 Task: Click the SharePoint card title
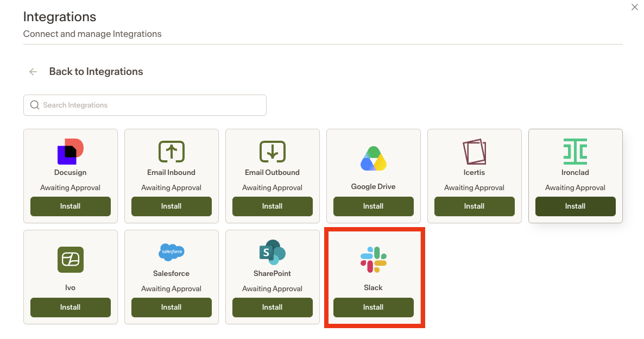click(x=272, y=274)
